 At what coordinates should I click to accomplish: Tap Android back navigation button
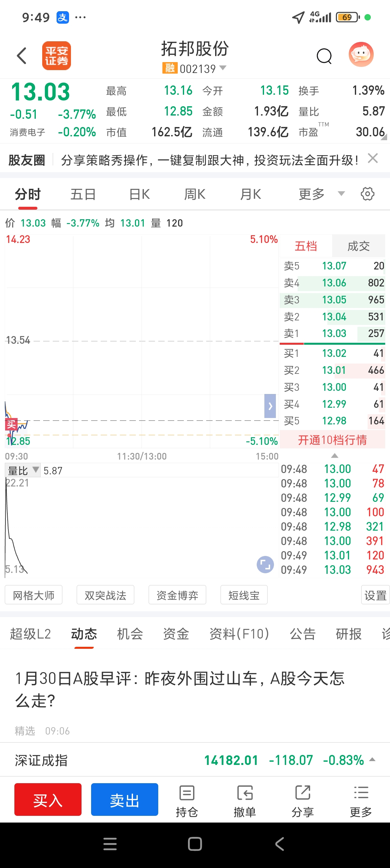(280, 844)
